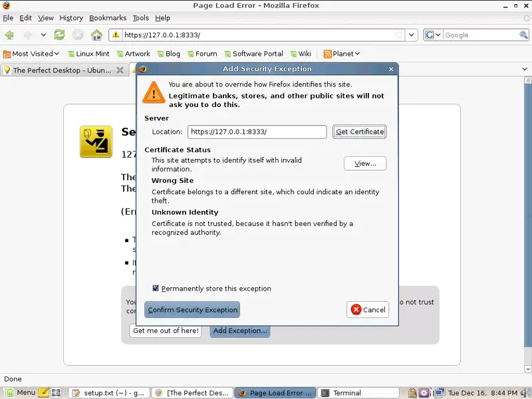The width and height of the screenshot is (532, 399).
Task: Click the server Location input field
Action: coord(257,132)
